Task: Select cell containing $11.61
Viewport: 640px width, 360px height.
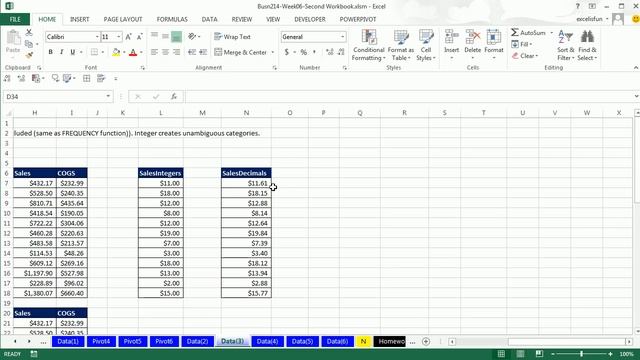Action: point(247,183)
